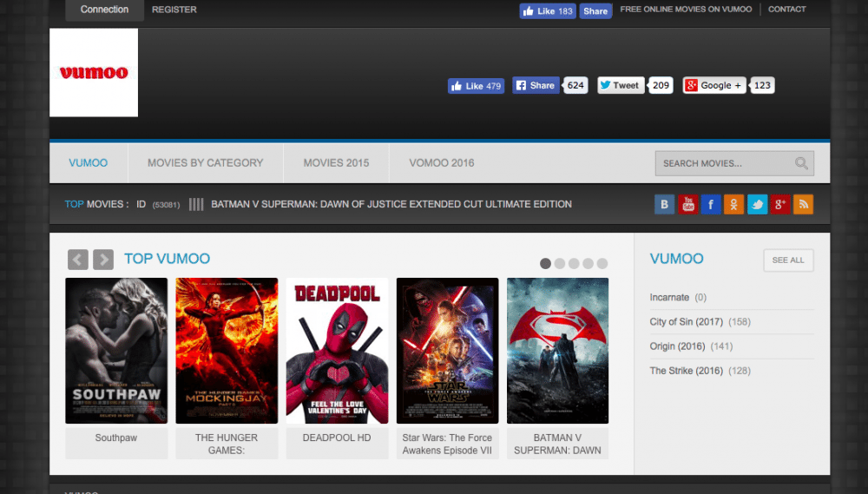Open the red Google+ square icon
Viewport: 868px width, 494px height.
(780, 204)
